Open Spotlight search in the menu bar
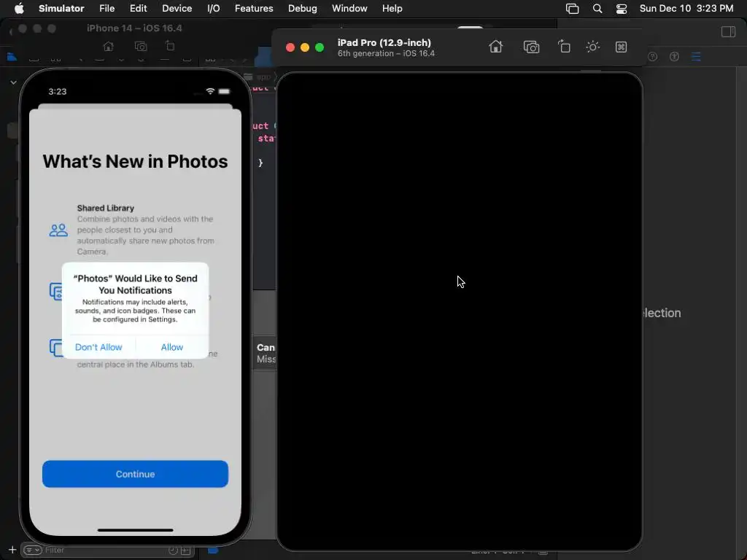The width and height of the screenshot is (747, 560). 597,9
